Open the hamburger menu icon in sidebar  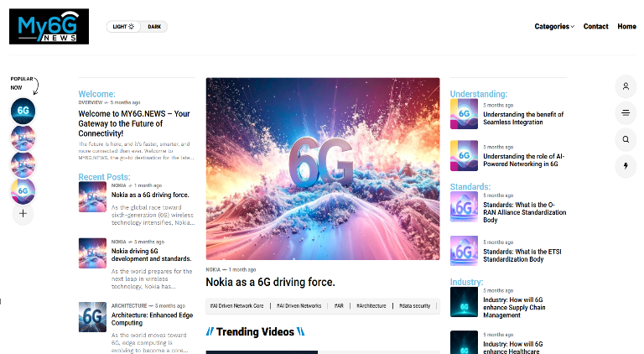coord(626,112)
